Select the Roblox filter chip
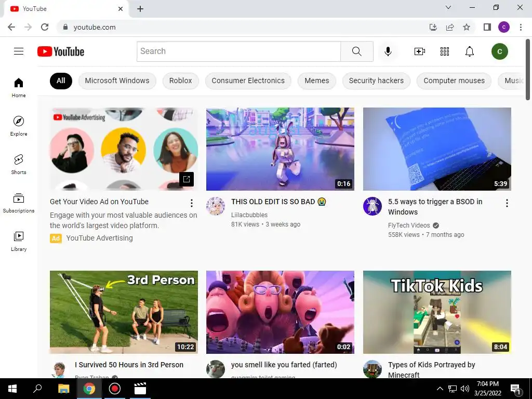The image size is (532, 399). tap(180, 81)
